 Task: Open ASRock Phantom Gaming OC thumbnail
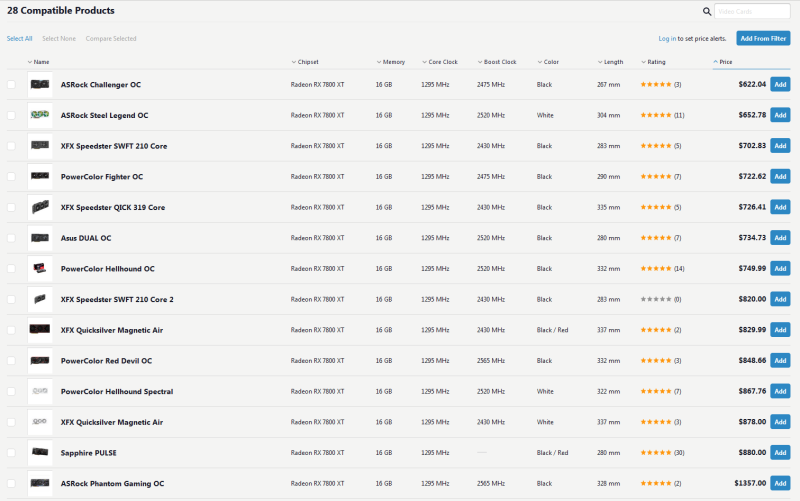[40, 483]
